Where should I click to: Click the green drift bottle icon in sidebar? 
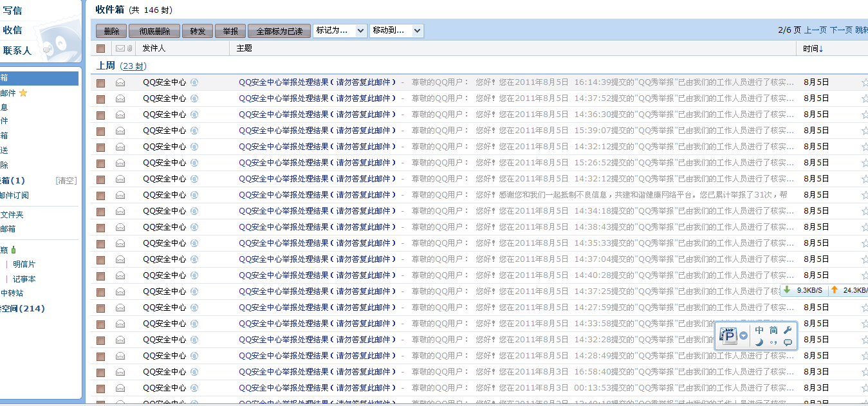pyautogui.click(x=14, y=250)
